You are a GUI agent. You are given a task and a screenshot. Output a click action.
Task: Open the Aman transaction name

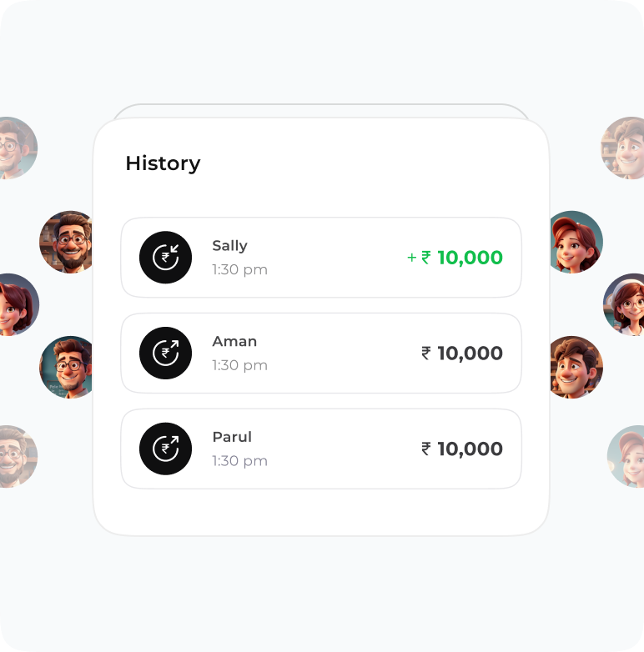tap(234, 342)
